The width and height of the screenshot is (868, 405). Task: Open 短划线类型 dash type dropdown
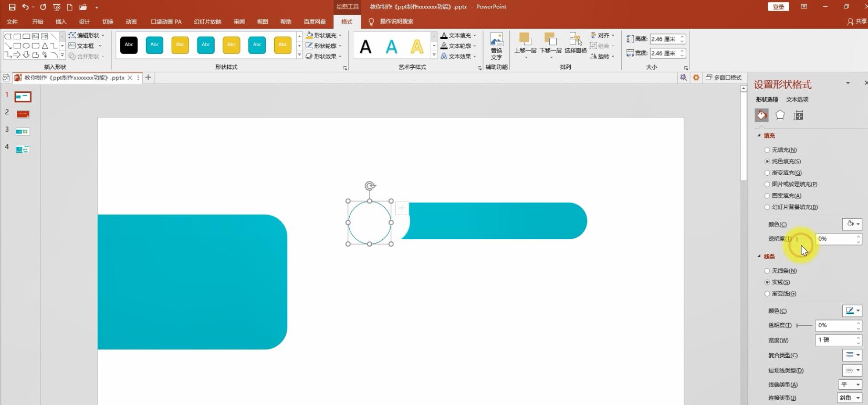coord(852,370)
